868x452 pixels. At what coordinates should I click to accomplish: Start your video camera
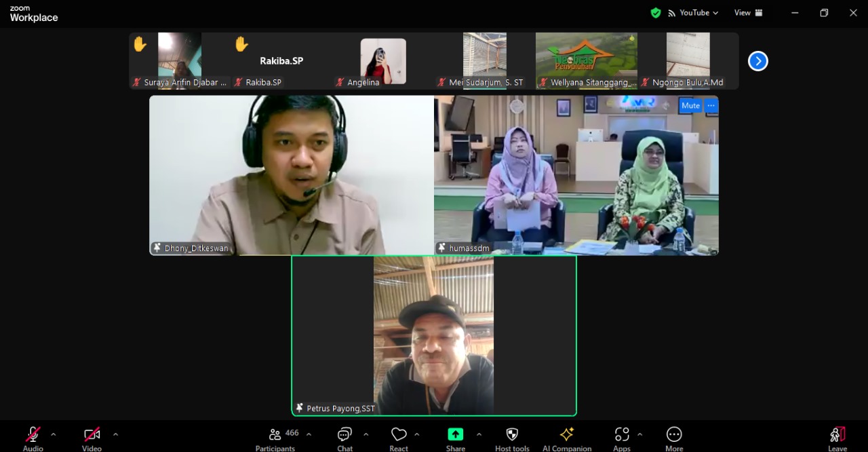point(91,435)
